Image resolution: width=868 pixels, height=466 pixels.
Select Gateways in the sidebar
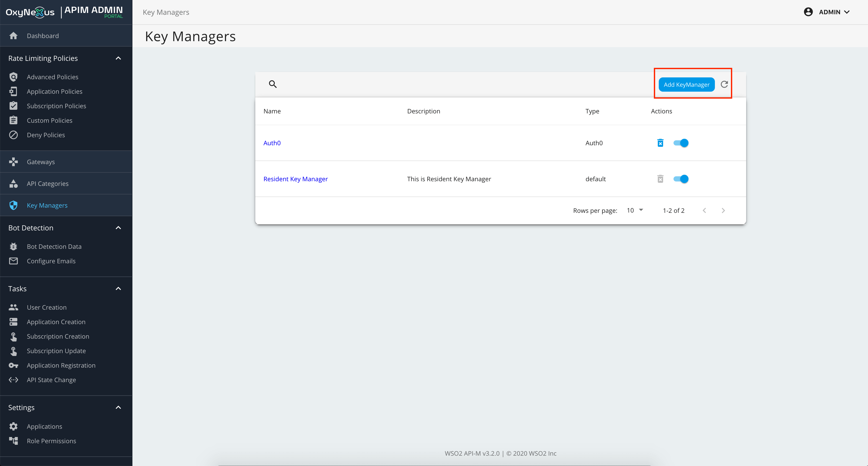coord(66,162)
